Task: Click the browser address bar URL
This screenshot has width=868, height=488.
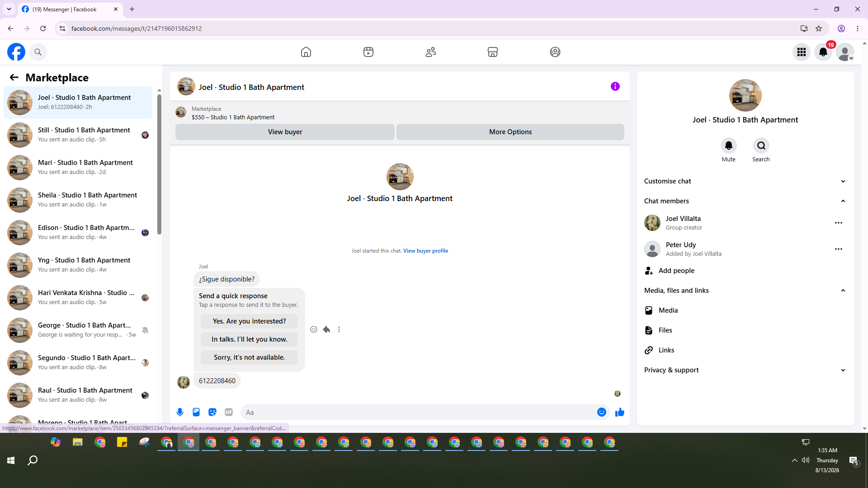Action: [137, 28]
